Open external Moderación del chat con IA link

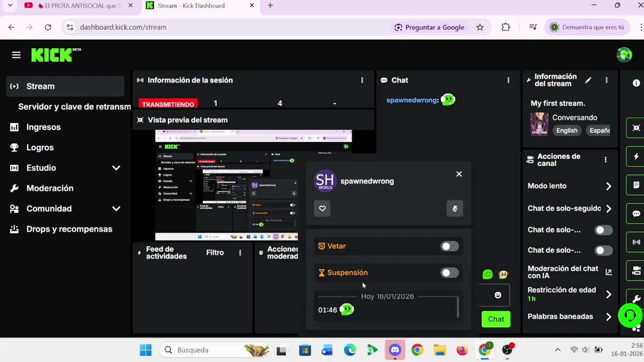(x=608, y=272)
